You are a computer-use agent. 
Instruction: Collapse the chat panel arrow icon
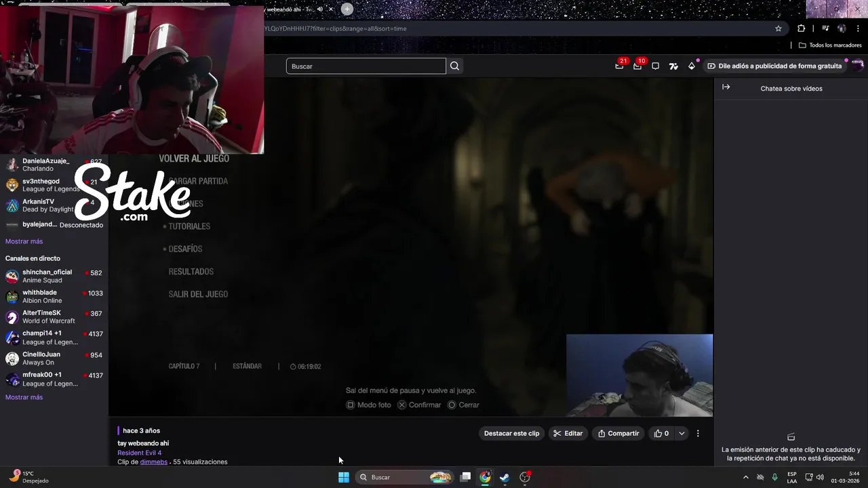click(x=726, y=87)
